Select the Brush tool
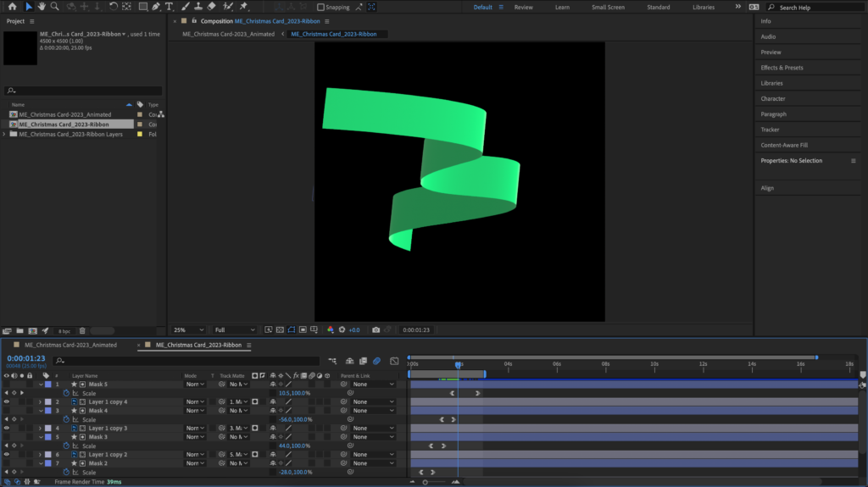 186,7
